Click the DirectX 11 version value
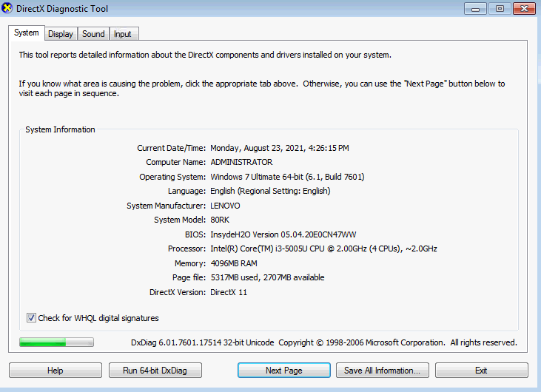 click(x=229, y=292)
